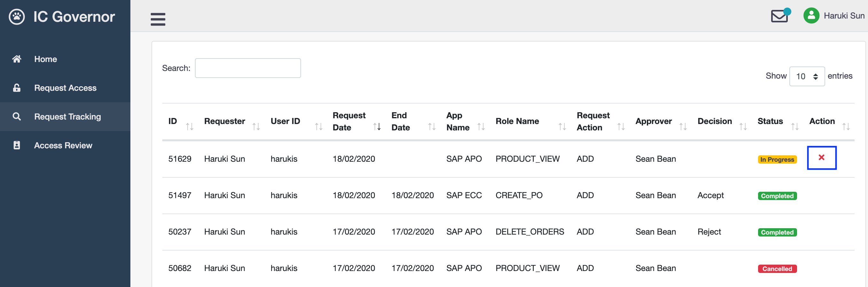Open the mail notifications icon
This screenshot has width=868, height=287.
pyautogui.click(x=779, y=16)
